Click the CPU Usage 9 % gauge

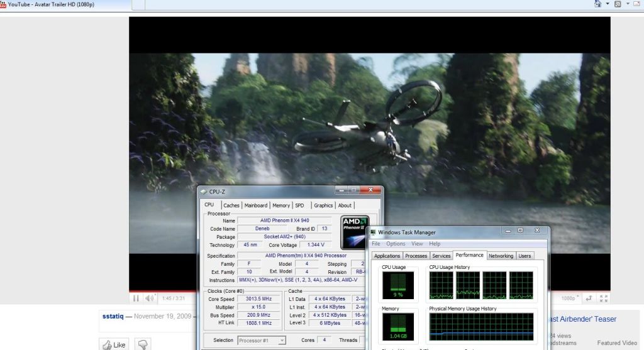tap(398, 285)
